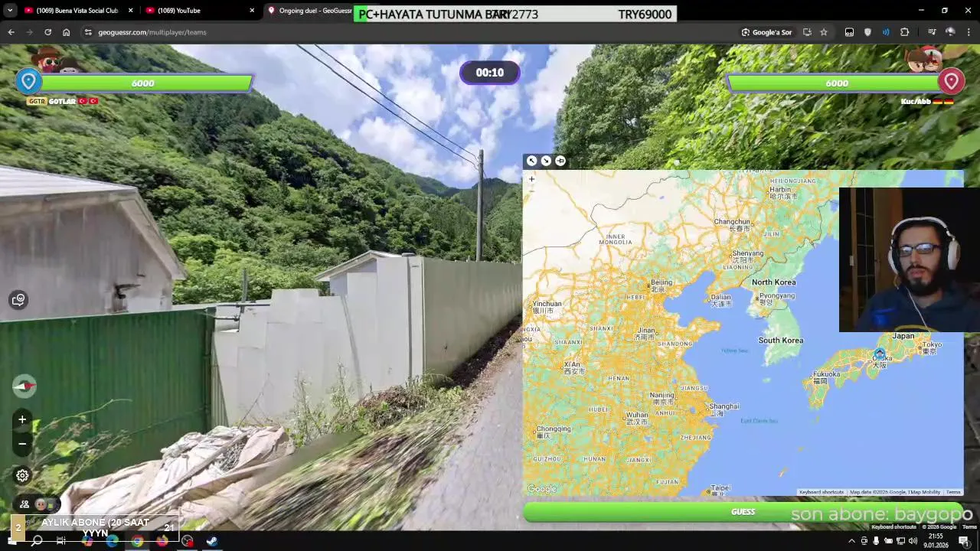Click the blue team pin badge

[x=28, y=81]
